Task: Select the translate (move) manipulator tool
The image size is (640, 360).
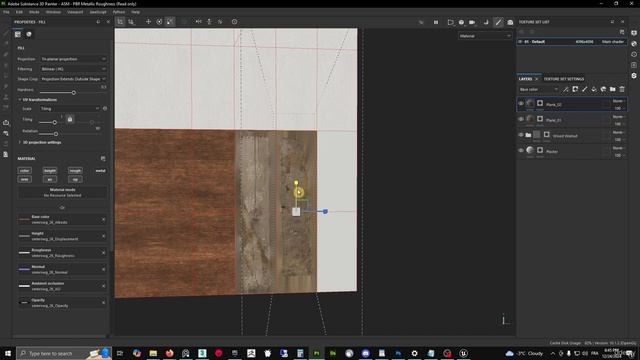Action: (148, 22)
